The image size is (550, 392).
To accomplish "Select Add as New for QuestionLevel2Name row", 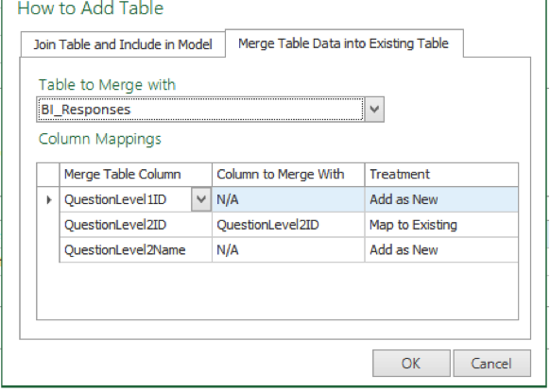I will (441, 250).
